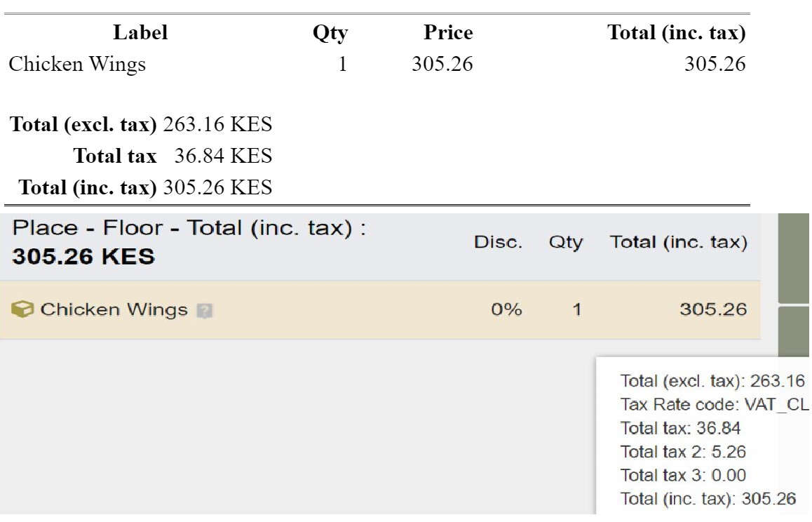
Task: Click the bold Price header in the receipt table
Action: [448, 32]
